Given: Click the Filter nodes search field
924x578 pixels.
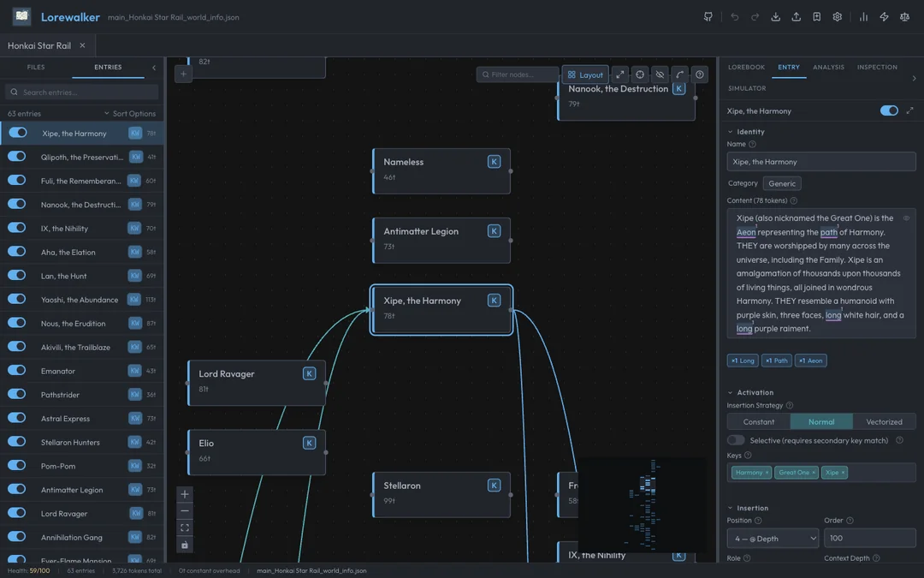Looking at the screenshot, I should [x=518, y=74].
